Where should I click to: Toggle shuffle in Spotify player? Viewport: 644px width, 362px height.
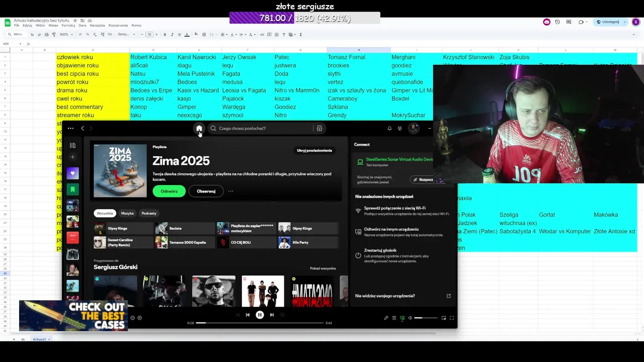tap(237, 315)
